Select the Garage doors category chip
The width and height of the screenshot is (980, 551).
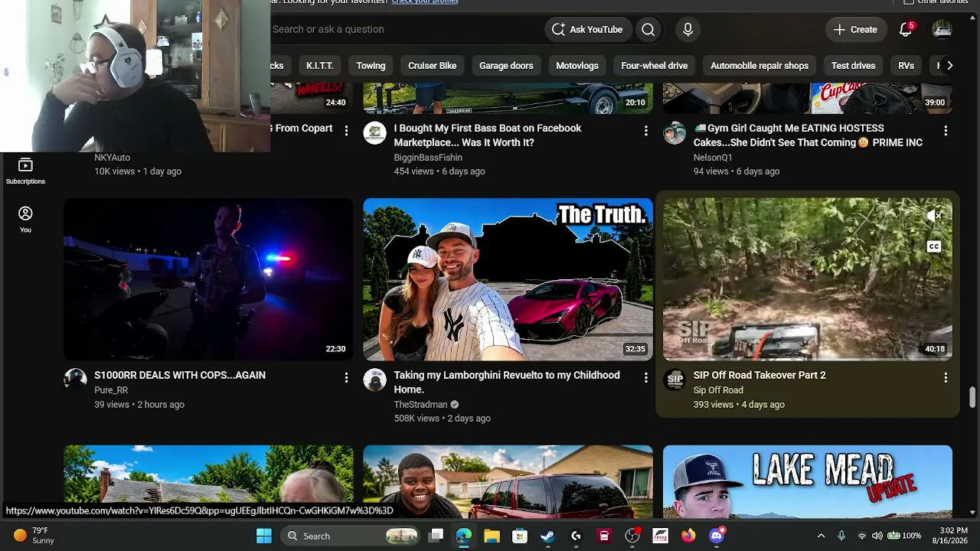point(506,66)
